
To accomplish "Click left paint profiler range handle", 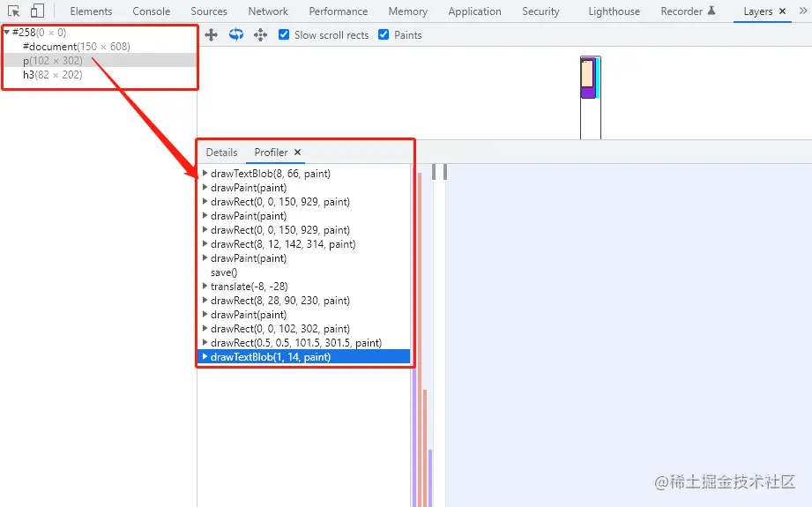I will tap(434, 171).
